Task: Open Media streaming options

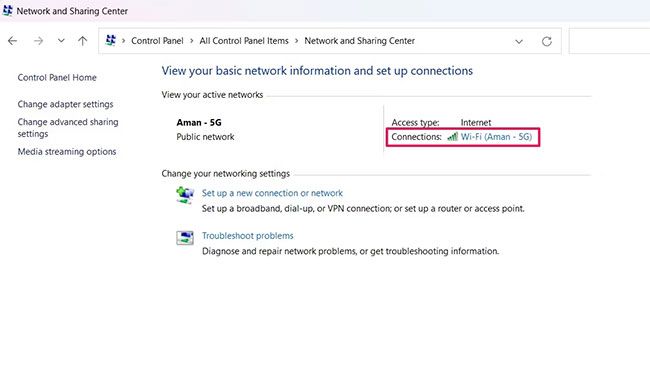Action: tap(67, 152)
